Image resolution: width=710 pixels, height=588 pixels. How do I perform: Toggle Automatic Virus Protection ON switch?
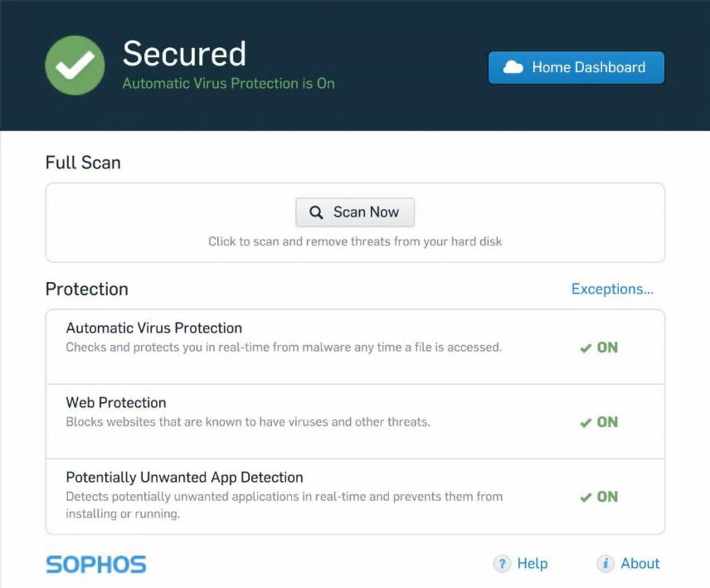[599, 347]
